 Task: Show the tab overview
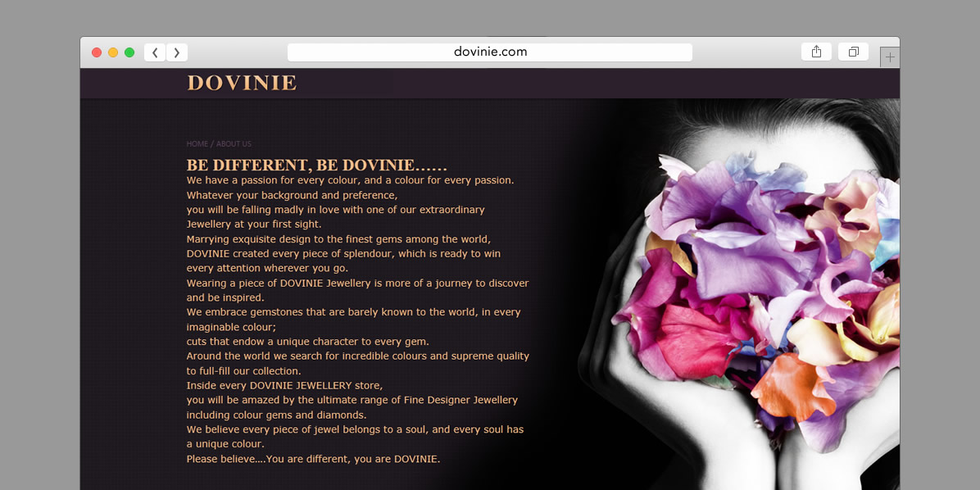[x=853, y=52]
